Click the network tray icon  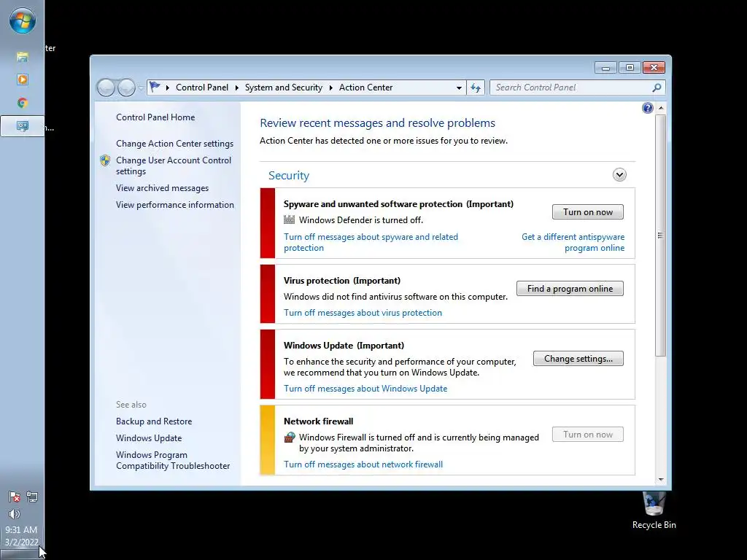pos(32,497)
